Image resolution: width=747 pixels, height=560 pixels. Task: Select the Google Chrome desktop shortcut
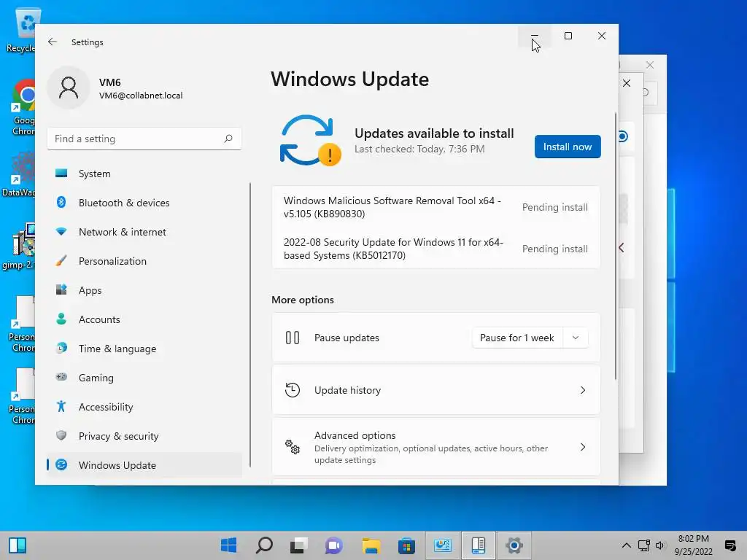point(23,109)
